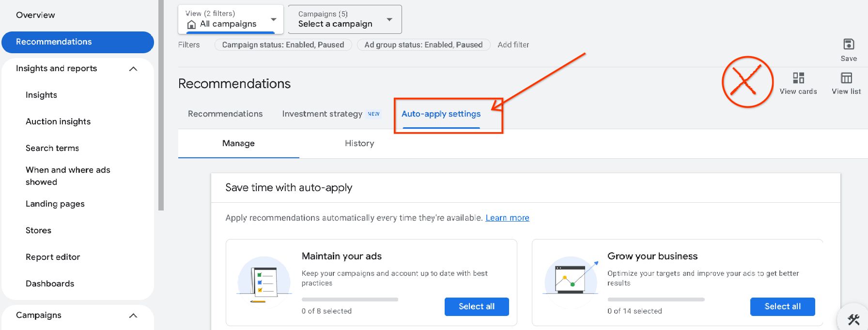Open the Investment strategy tab
868x330 pixels.
(x=322, y=114)
